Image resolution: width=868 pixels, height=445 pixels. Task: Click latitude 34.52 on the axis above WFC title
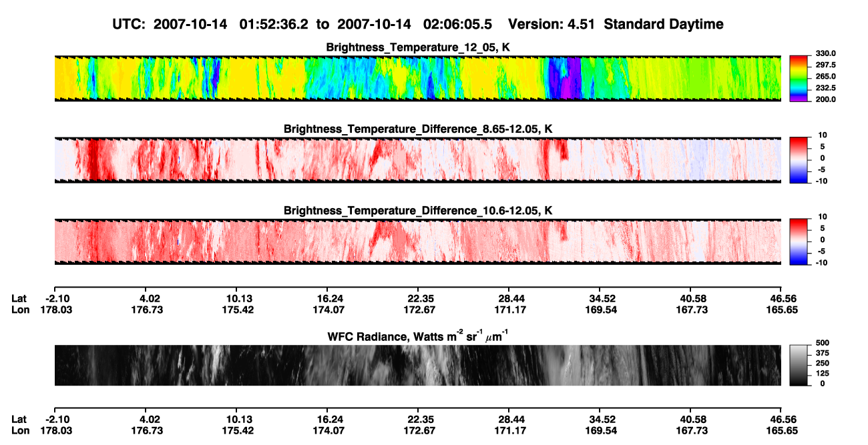[600, 299]
